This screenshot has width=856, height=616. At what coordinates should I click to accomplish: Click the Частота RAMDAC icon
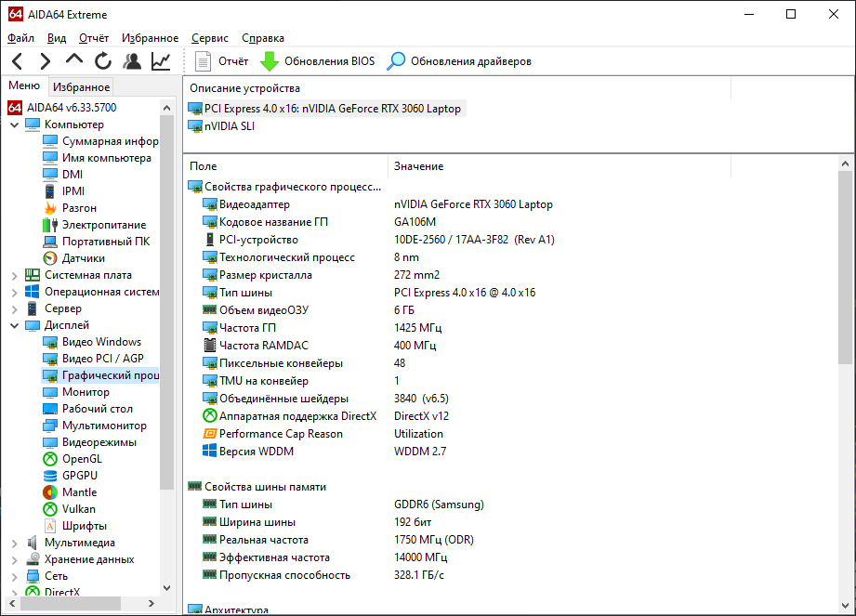coord(210,346)
